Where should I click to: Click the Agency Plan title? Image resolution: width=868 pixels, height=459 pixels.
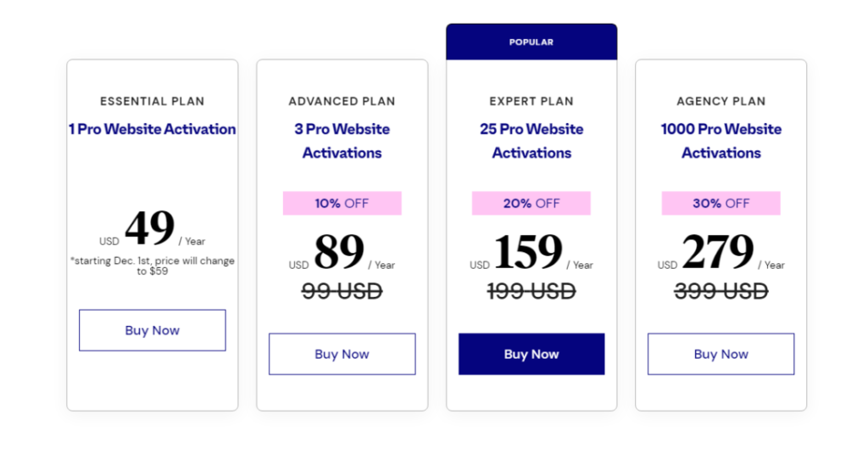coord(721,101)
